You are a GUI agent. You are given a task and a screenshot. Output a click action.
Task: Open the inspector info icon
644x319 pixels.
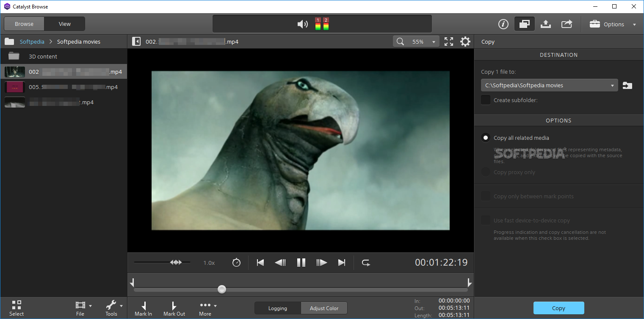pyautogui.click(x=503, y=24)
